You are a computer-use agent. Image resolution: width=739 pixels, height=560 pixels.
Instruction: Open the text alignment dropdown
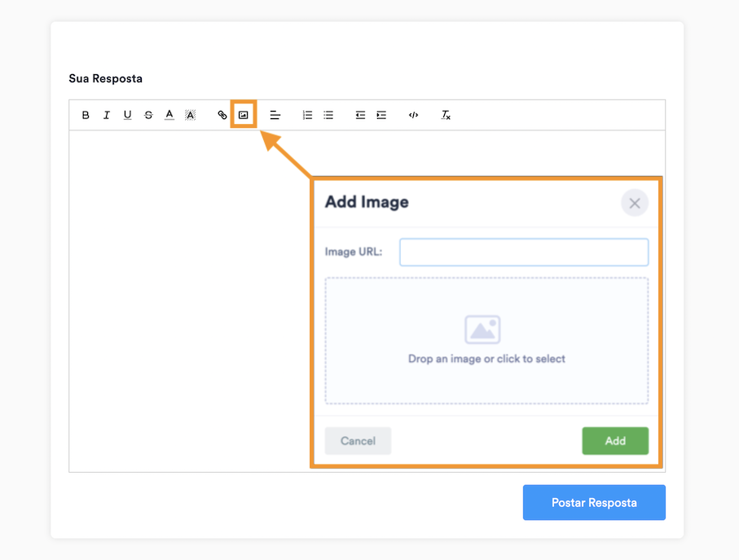275,115
